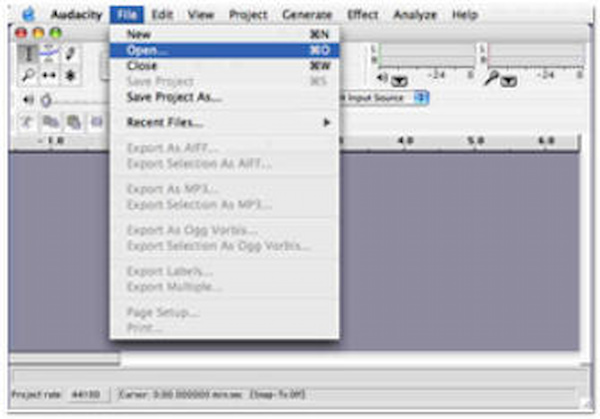
Task: Open the Edit menu
Action: click(x=162, y=15)
